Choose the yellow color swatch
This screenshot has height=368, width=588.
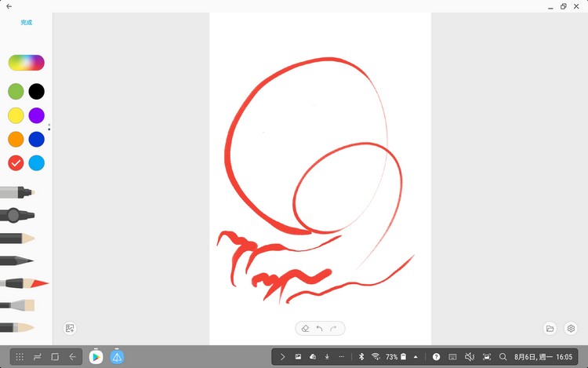pyautogui.click(x=16, y=115)
